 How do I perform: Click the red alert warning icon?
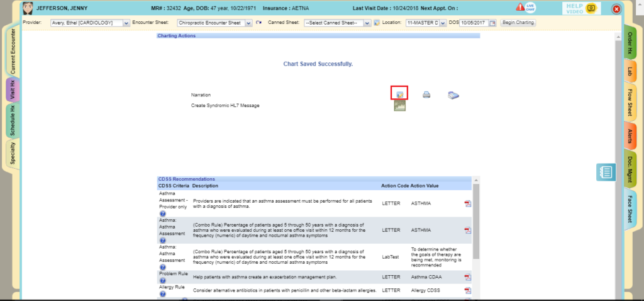click(x=519, y=8)
